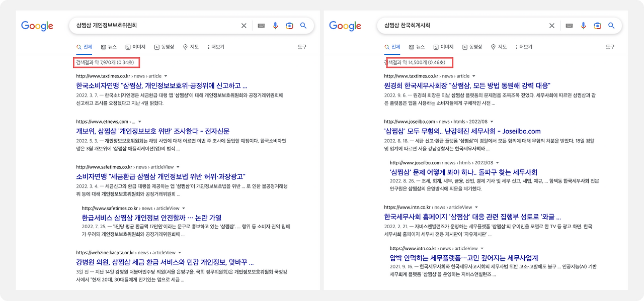Switch to the 뉴스 tab in the left window
This screenshot has height=301, width=644.
pos(109,47)
